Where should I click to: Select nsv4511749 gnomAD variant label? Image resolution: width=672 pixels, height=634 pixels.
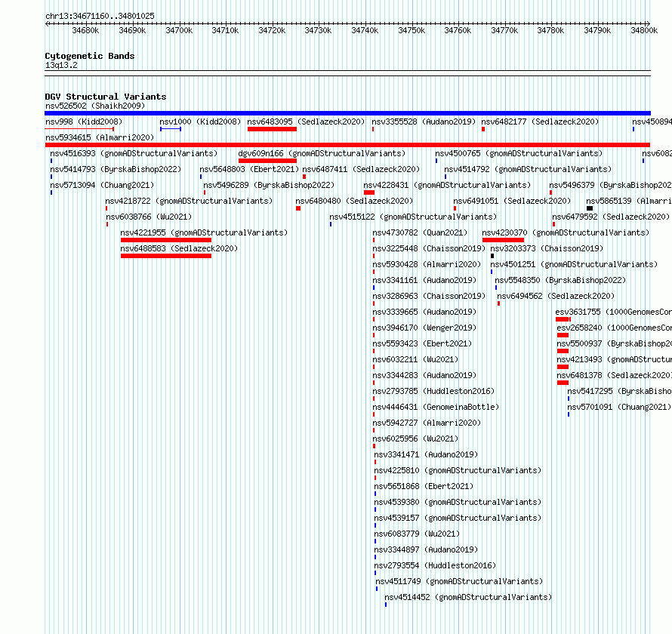click(x=459, y=581)
